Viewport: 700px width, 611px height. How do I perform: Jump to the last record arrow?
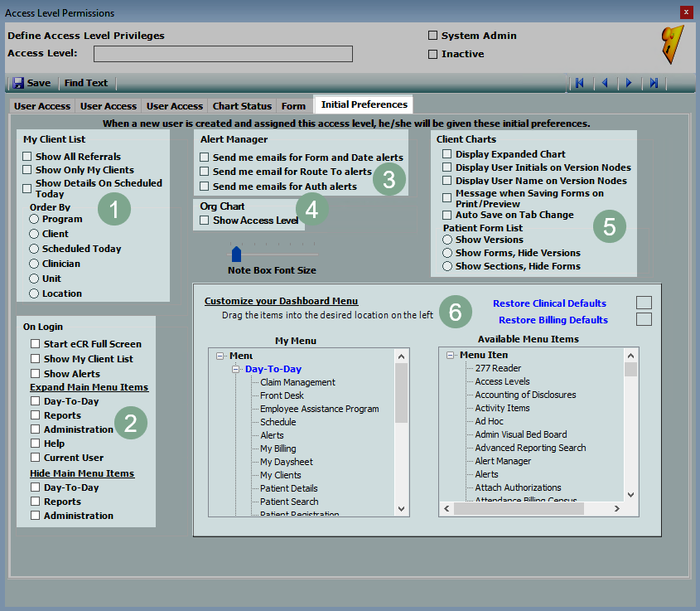pos(654,83)
